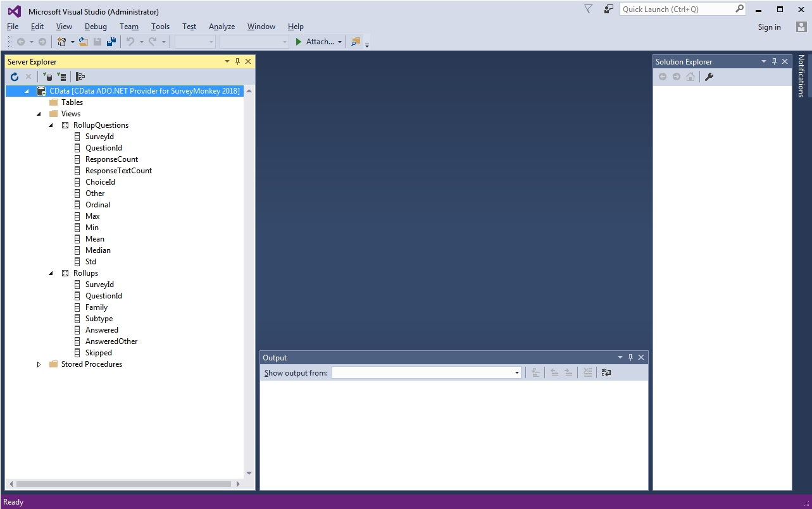This screenshot has width=812, height=509.
Task: Open the Analyze menu
Action: [x=222, y=27]
